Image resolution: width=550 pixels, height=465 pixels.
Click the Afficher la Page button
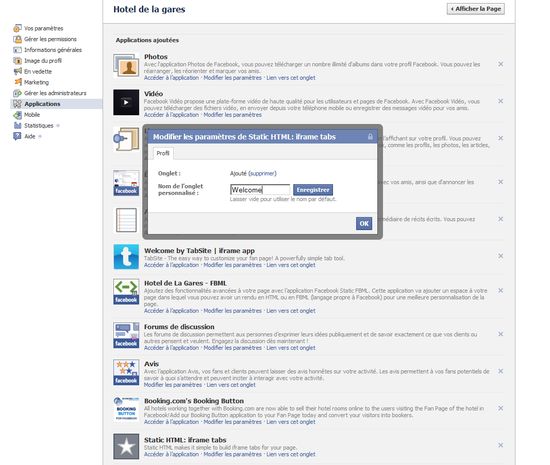click(476, 9)
